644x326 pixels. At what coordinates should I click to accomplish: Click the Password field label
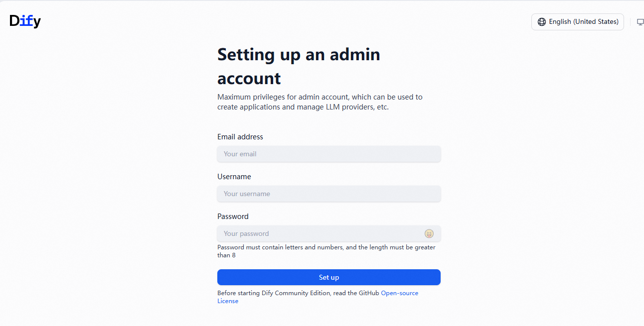tap(233, 217)
